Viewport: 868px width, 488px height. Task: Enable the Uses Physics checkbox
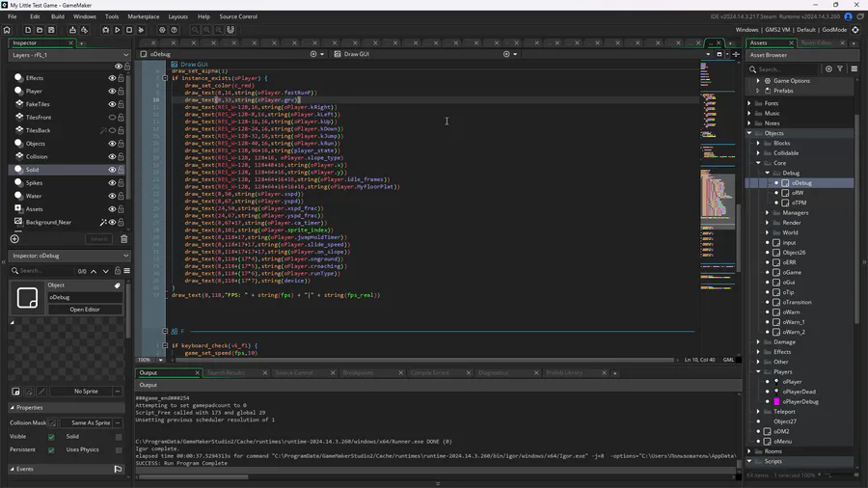[x=118, y=449]
